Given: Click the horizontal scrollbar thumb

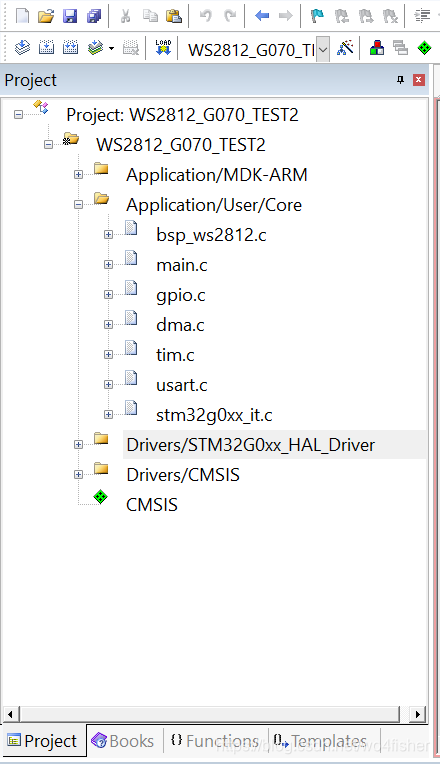Looking at the screenshot, I should pyautogui.click(x=210, y=714).
